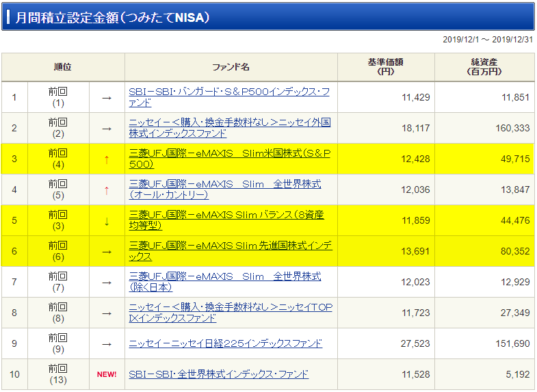This screenshot has width=537, height=392.
Task: Click net assets value 80,352
Action: 516,252
